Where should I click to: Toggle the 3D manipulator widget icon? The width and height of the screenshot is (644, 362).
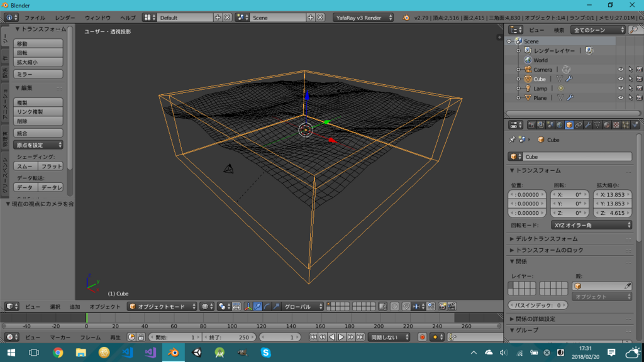(x=248, y=307)
